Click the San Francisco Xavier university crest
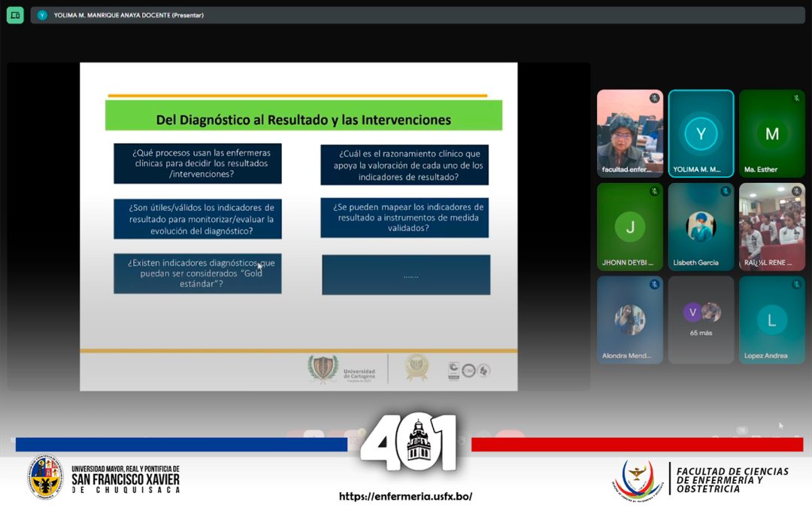 tap(45, 477)
